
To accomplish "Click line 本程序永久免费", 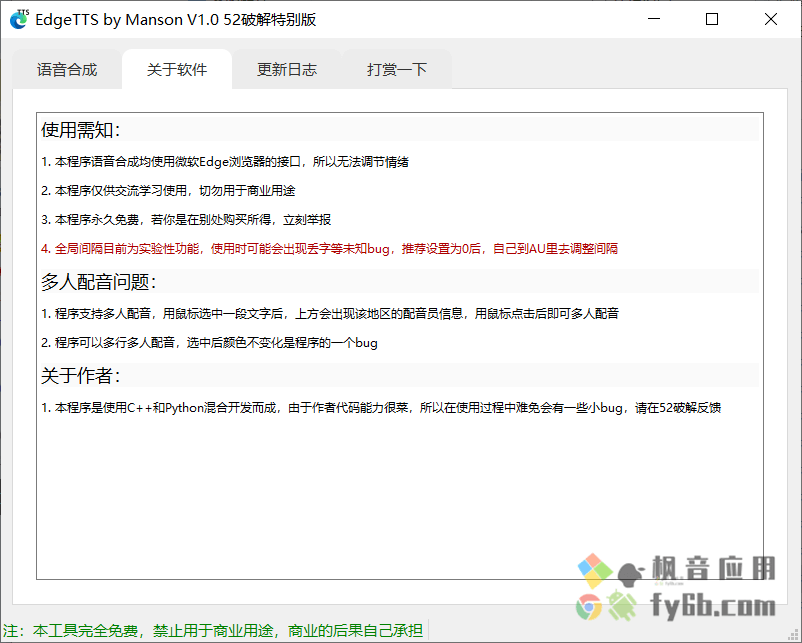I will tap(186, 220).
